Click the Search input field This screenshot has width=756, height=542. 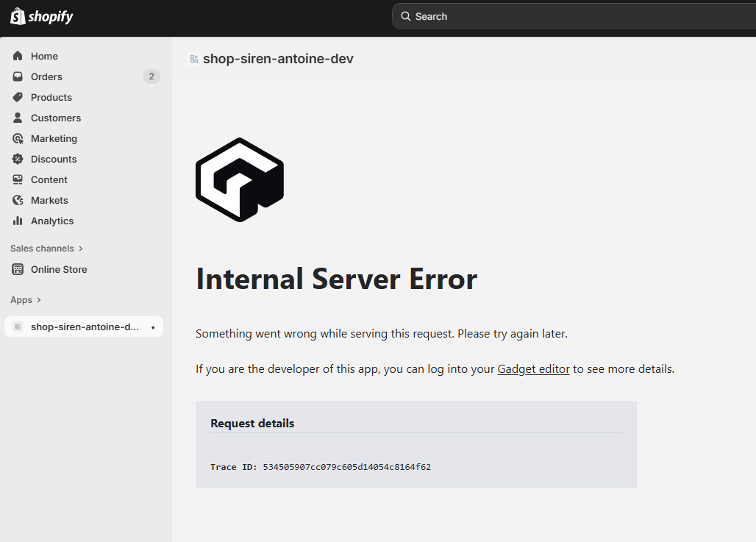(574, 16)
